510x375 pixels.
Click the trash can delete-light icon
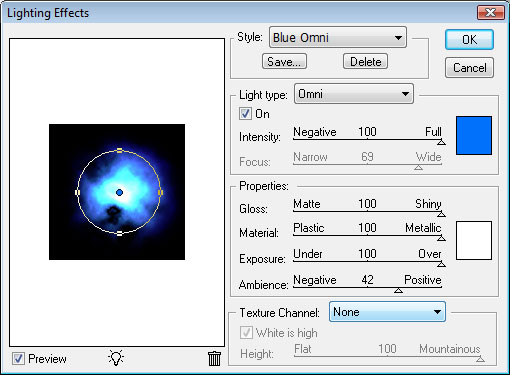214,358
